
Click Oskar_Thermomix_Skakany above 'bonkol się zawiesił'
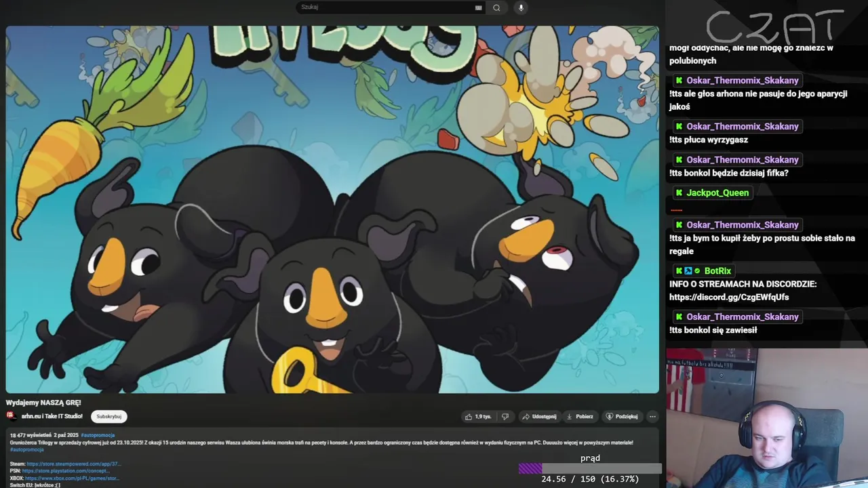[743, 317]
